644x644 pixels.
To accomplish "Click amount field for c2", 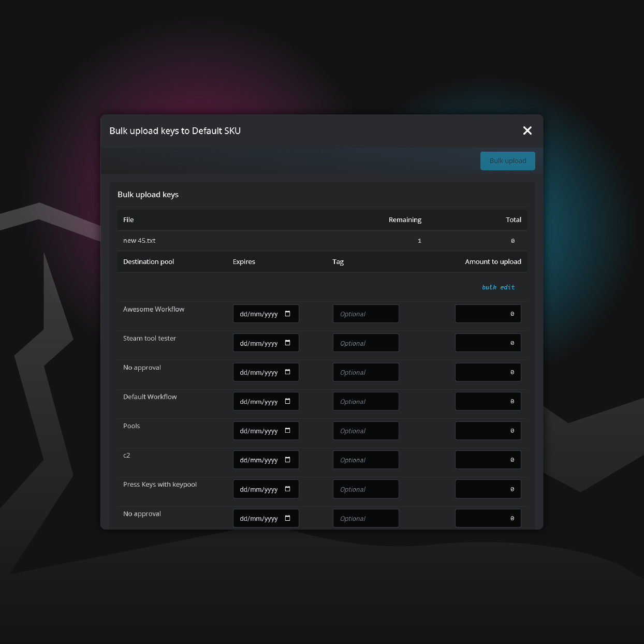I will tap(488, 460).
